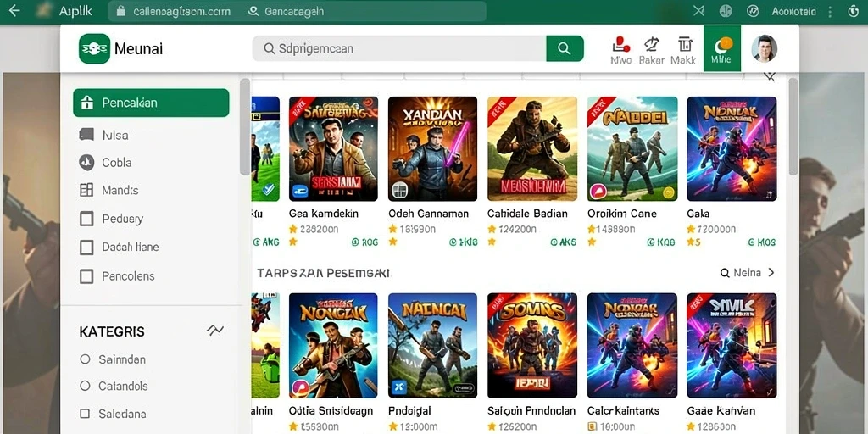Image resolution: width=868 pixels, height=434 pixels.
Task: Open the Odtia Snisidcagn game thumbnail
Action: click(x=333, y=346)
